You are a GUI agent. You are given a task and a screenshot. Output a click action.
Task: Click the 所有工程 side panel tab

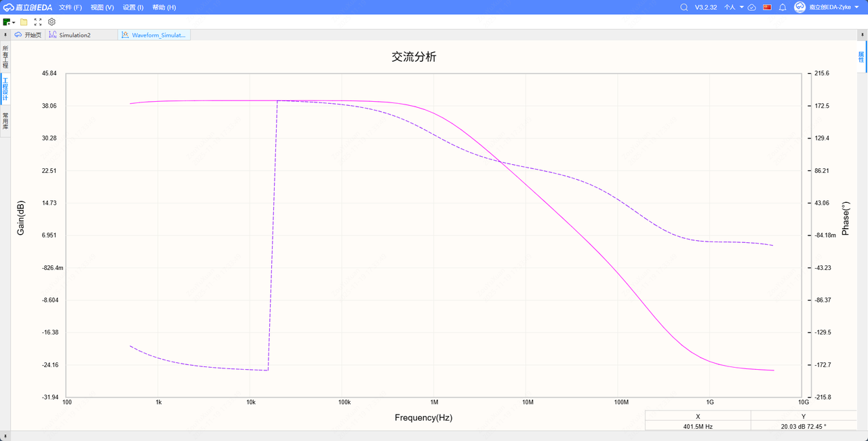tap(5, 56)
